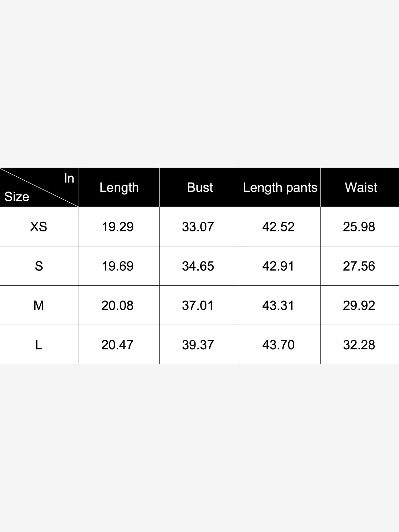
Task: Select the S size row label
Action: point(39,266)
